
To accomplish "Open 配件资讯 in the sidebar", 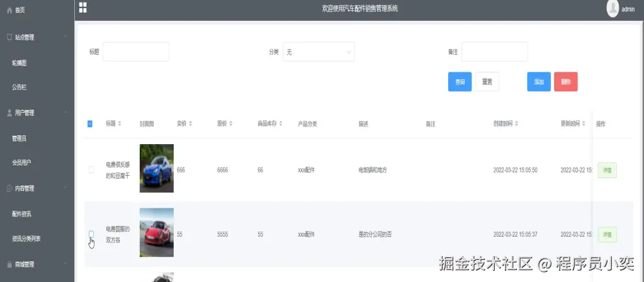I will 22,214.
